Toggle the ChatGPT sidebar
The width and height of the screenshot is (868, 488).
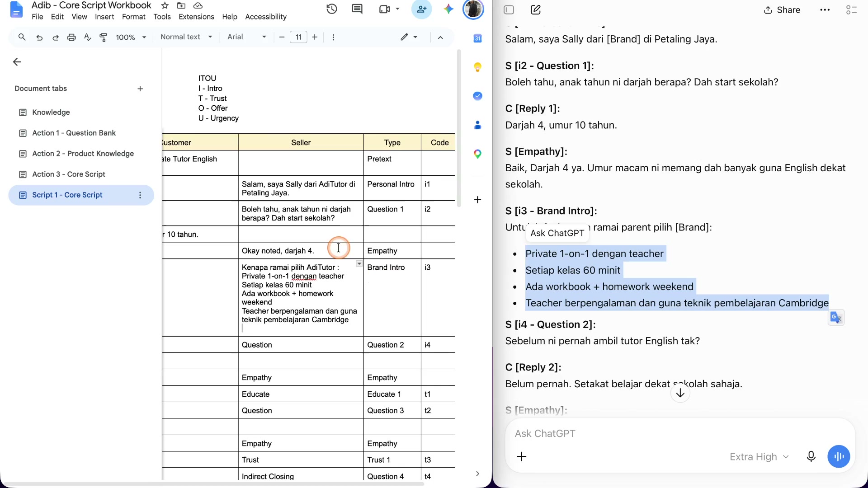click(509, 10)
